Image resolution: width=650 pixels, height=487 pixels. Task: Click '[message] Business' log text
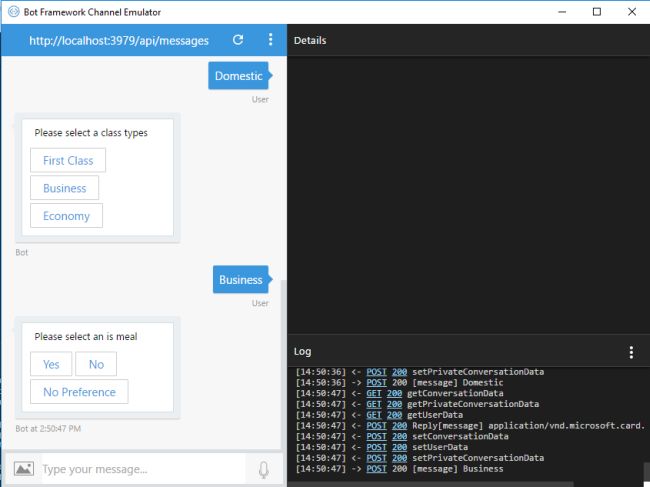click(x=458, y=469)
